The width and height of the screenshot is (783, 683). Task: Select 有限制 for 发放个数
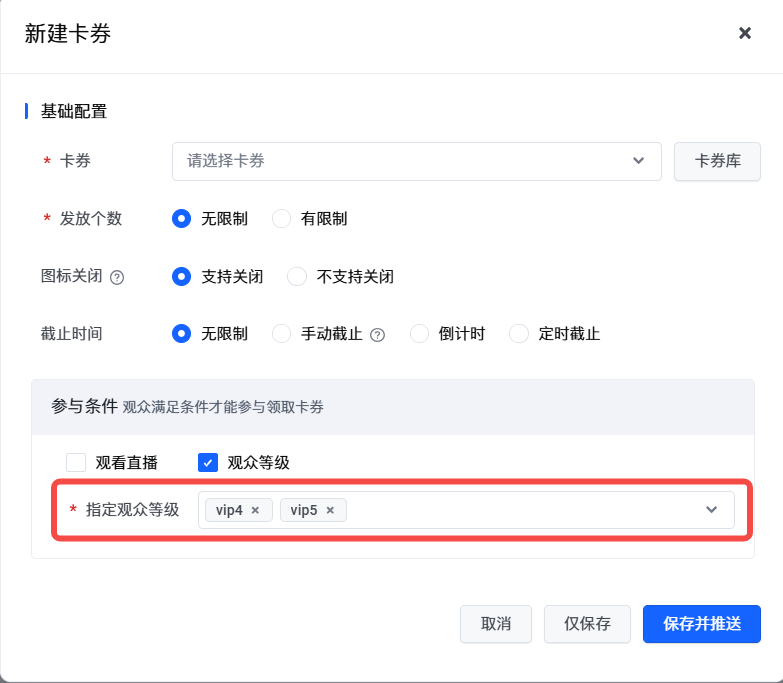pos(282,218)
